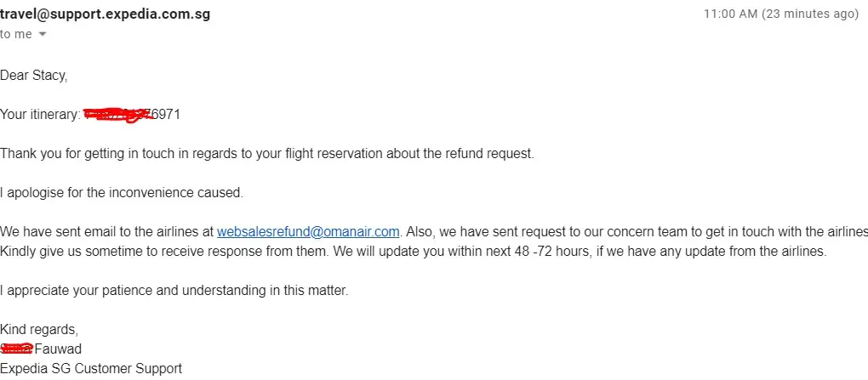Click "We have sent email to the airlines" text
Screen dimensions: 868x380
point(107,231)
